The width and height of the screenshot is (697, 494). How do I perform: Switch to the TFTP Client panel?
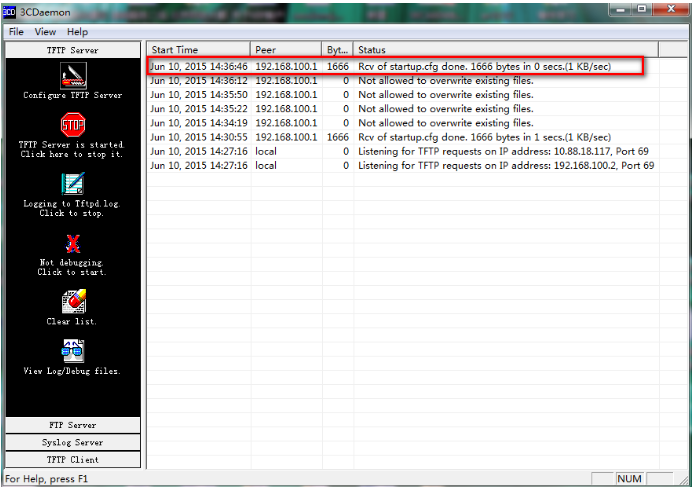[73, 460]
